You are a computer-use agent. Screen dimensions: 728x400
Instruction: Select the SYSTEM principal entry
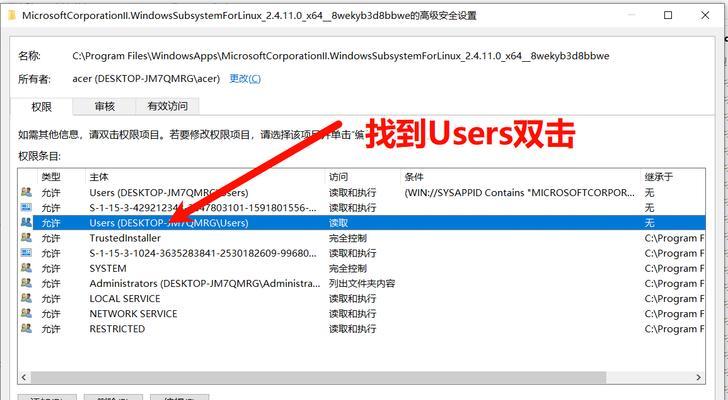tap(108, 268)
